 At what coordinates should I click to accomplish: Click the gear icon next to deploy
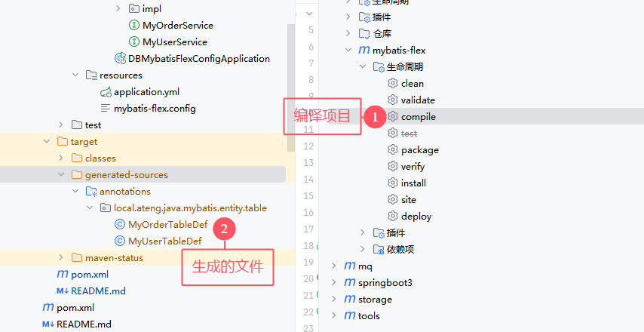click(x=392, y=217)
